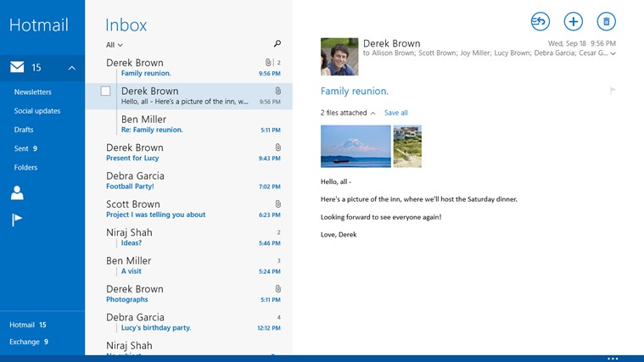This screenshot has width=644, height=362.
Task: Collapse the 2 files attached chevron
Action: point(373,114)
